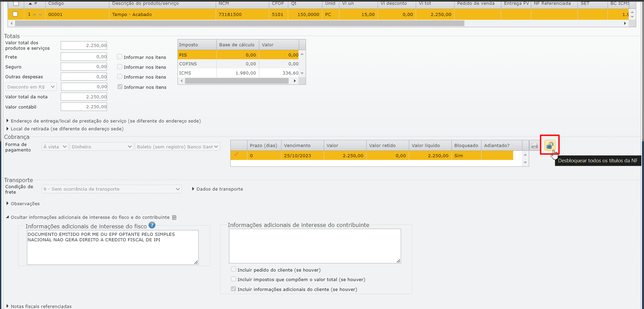Click the Base de cálculo column header
Image resolution: width=644 pixels, height=309 pixels.
[237, 45]
